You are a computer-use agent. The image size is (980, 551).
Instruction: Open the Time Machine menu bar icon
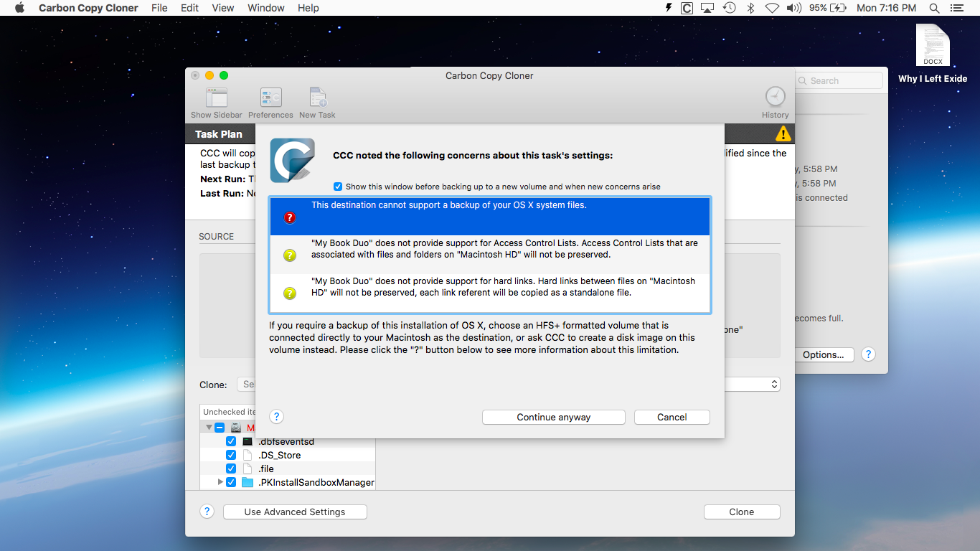point(729,8)
